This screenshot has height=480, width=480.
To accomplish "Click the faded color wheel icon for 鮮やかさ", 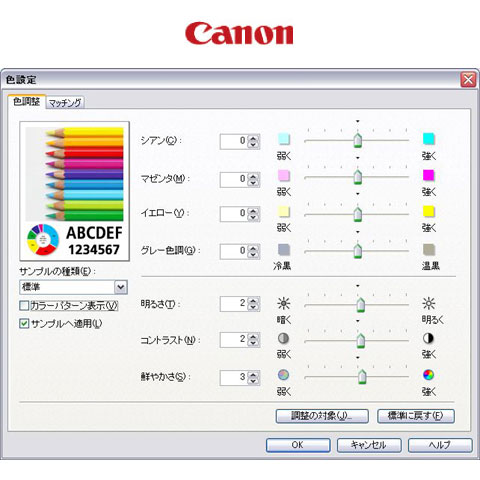I will (x=283, y=375).
